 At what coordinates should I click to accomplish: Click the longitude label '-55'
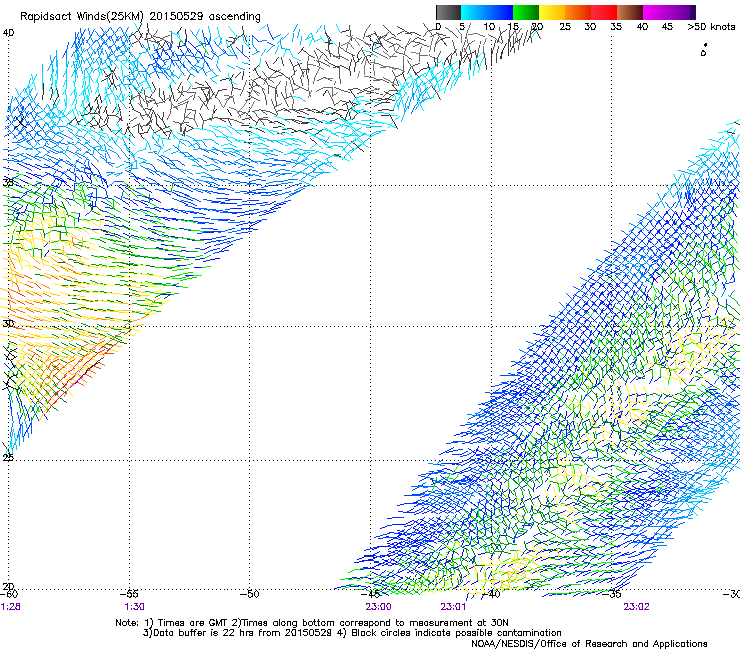(x=129, y=594)
